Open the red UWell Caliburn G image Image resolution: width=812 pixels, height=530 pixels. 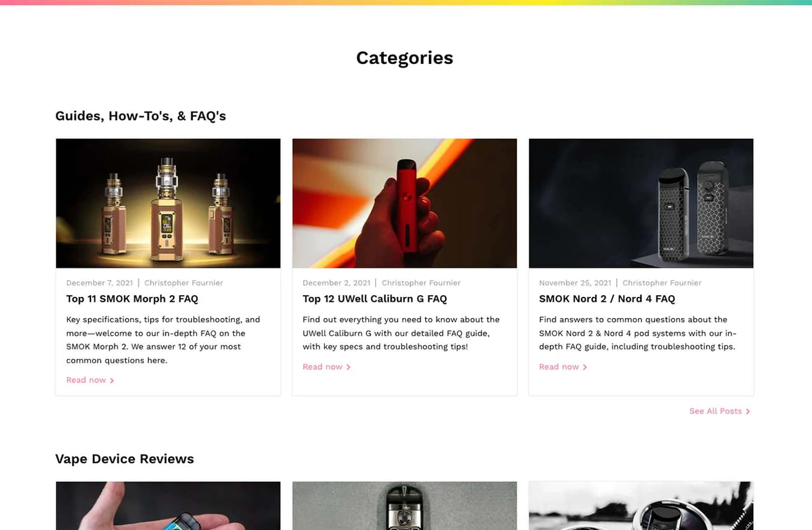pyautogui.click(x=404, y=203)
